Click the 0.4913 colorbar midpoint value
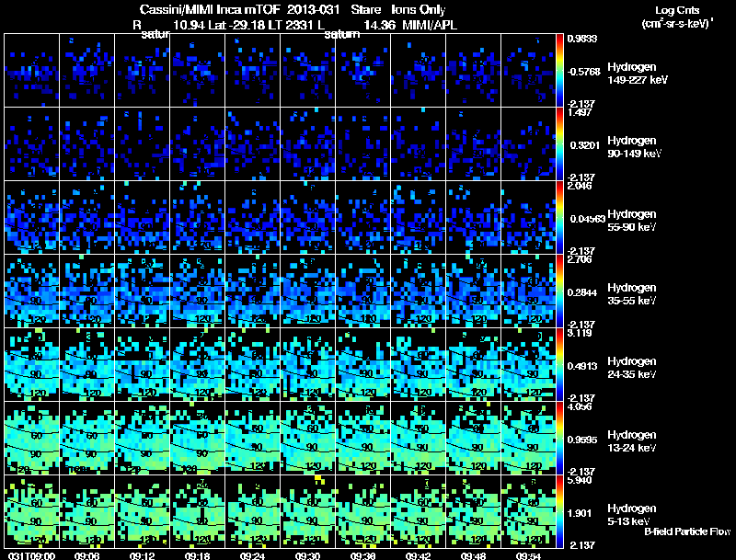The height and width of the screenshot is (560, 736). 584,366
